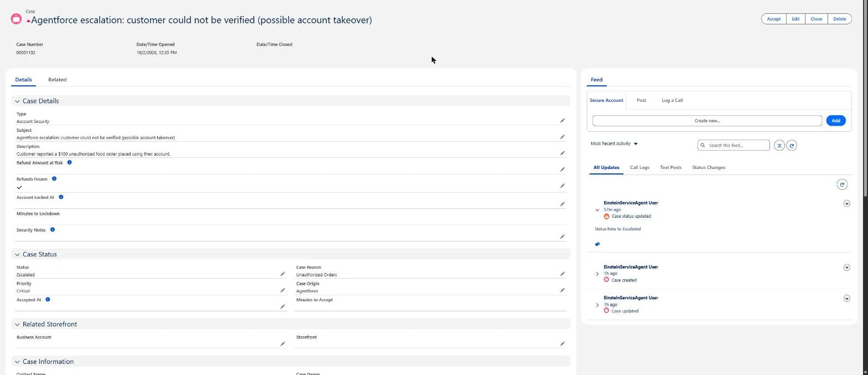Viewport: 868px width, 375px height.
Task: Show info for Accepted At
Action: 48,299
